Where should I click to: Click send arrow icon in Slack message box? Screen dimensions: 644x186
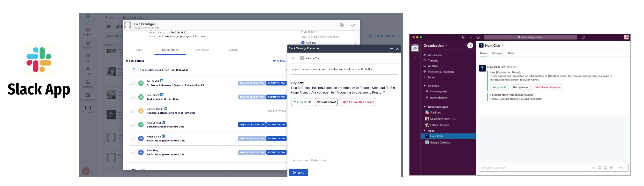click(x=620, y=168)
